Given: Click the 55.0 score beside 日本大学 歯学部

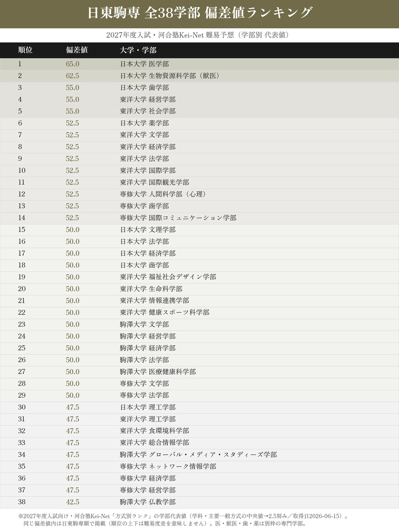Looking at the screenshot, I should [73, 88].
